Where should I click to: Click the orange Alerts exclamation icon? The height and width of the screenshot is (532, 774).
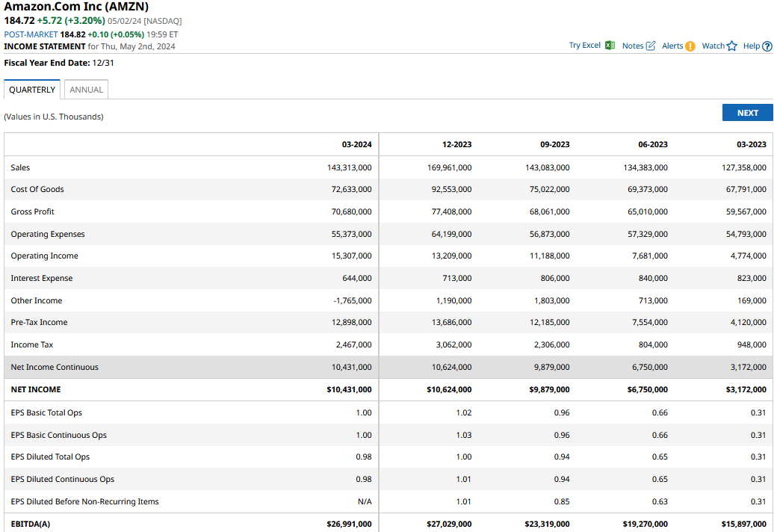pos(690,46)
